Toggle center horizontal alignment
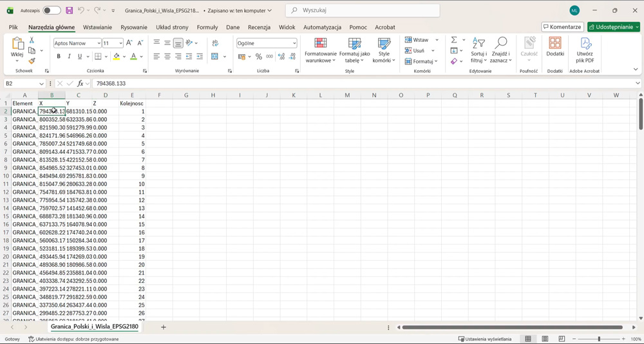The width and height of the screenshot is (644, 344). click(167, 56)
